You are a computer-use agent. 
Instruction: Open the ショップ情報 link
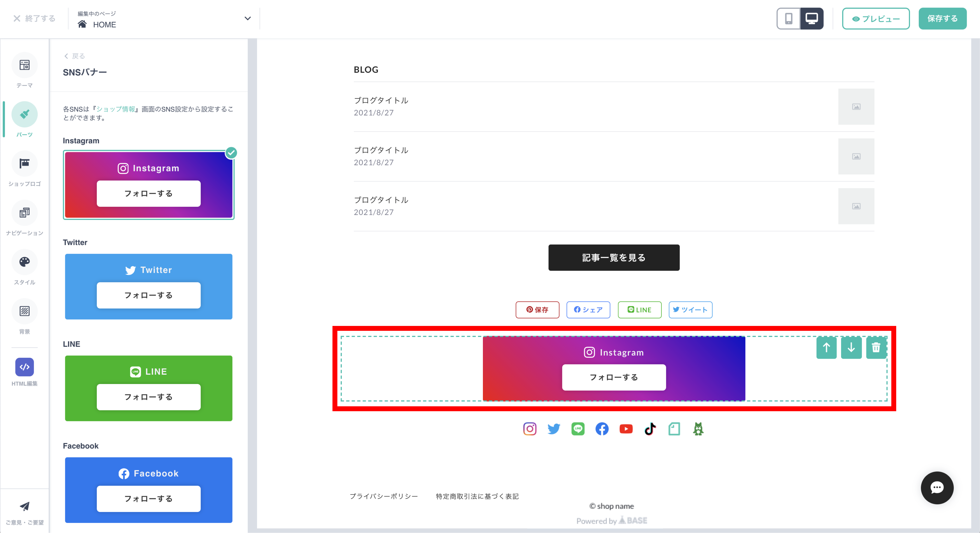(116, 109)
